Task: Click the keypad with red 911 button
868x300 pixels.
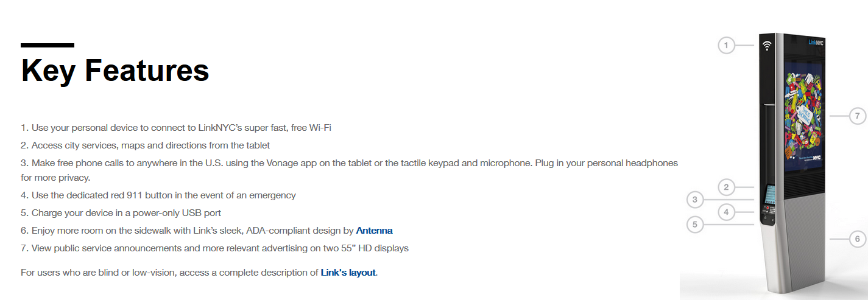Action: pyautogui.click(x=770, y=211)
